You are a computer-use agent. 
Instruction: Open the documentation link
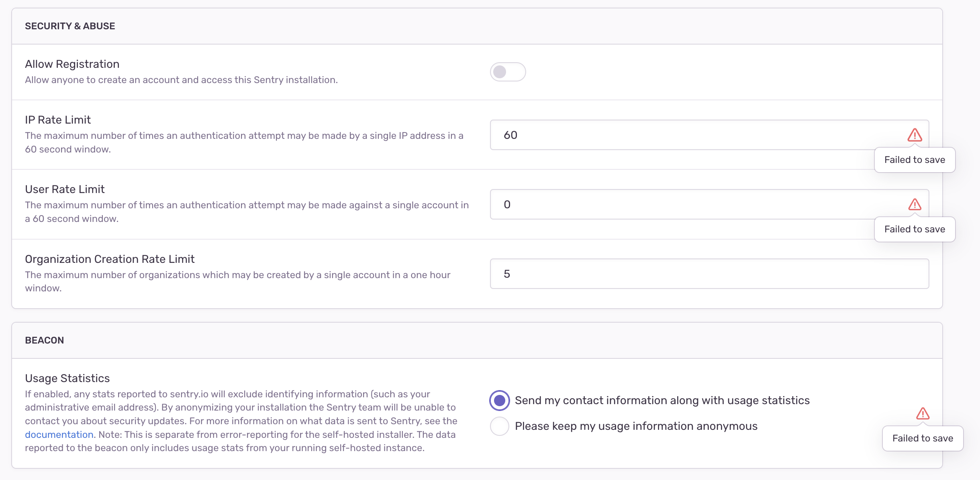tap(59, 434)
